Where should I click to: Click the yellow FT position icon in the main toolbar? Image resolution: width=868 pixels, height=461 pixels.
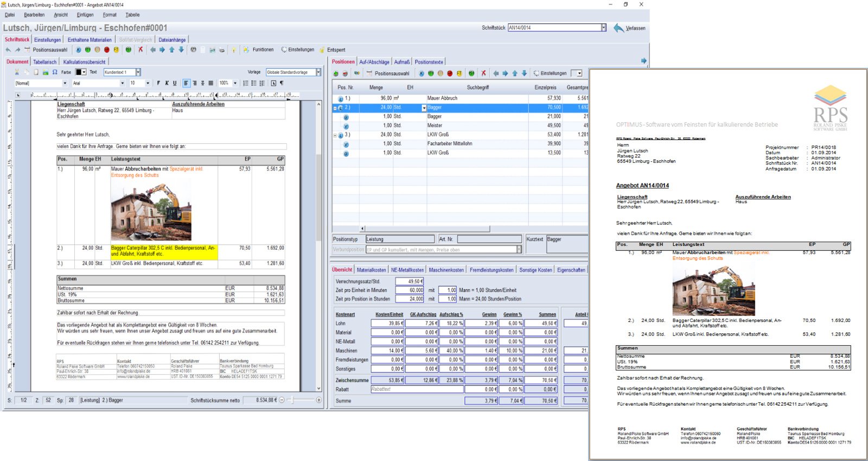pyautogui.click(x=116, y=50)
